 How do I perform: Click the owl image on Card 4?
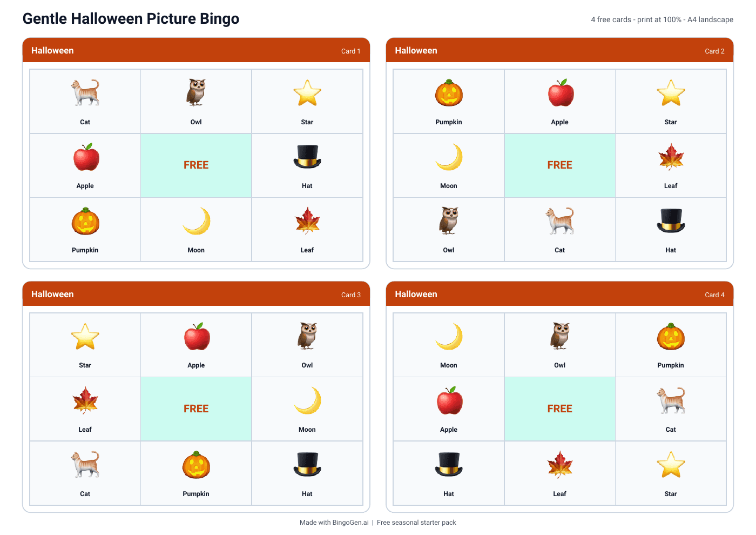(560, 336)
